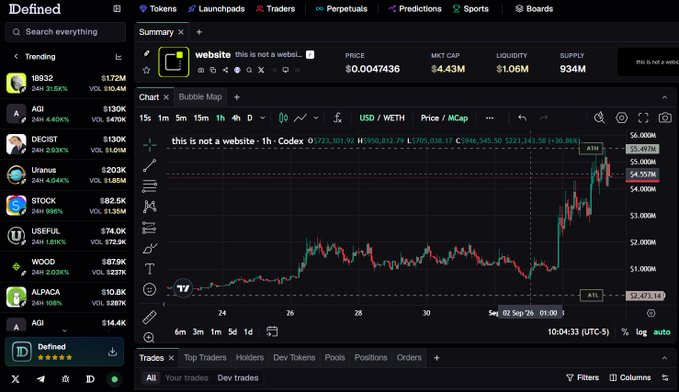Open the Perpetuals menu

point(341,9)
